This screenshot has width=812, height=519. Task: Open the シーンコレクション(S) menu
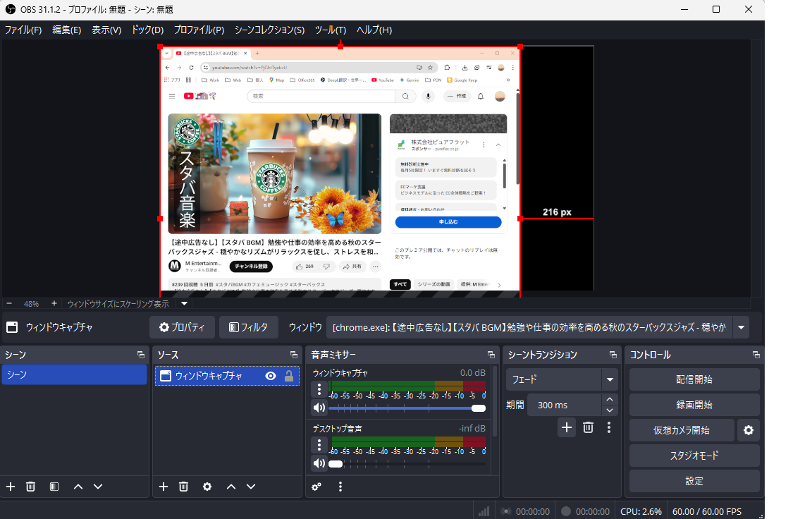[269, 30]
